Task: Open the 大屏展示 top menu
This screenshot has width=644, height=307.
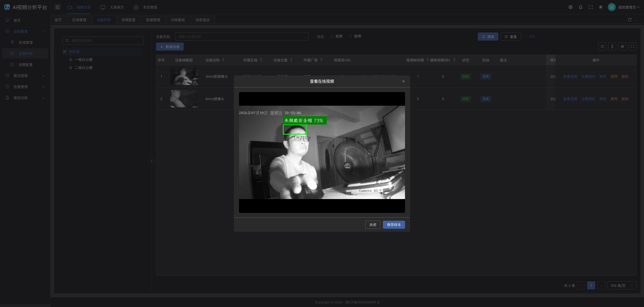Action: 112,7
